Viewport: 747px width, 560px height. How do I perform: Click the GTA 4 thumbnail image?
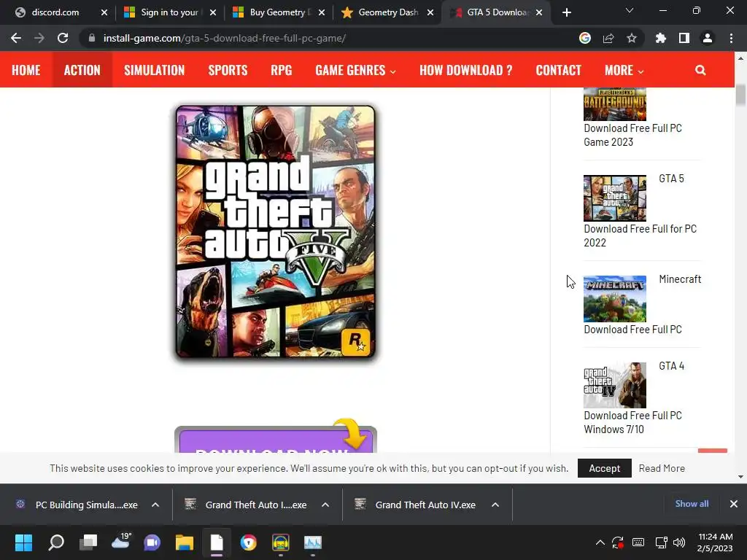614,385
